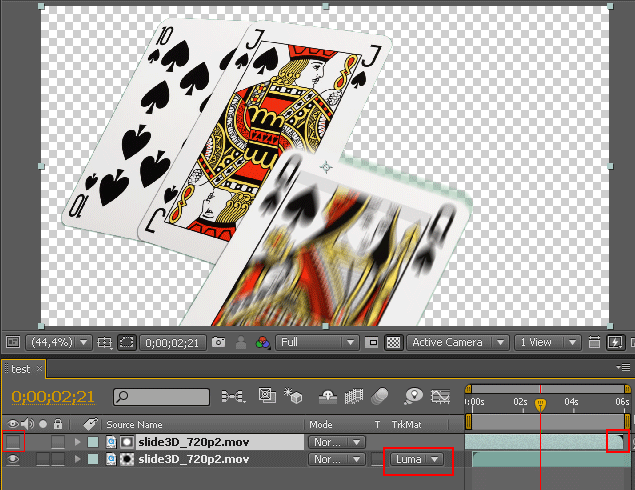Image resolution: width=635 pixels, height=490 pixels.
Task: Click the solo dot column header
Action: point(43,424)
